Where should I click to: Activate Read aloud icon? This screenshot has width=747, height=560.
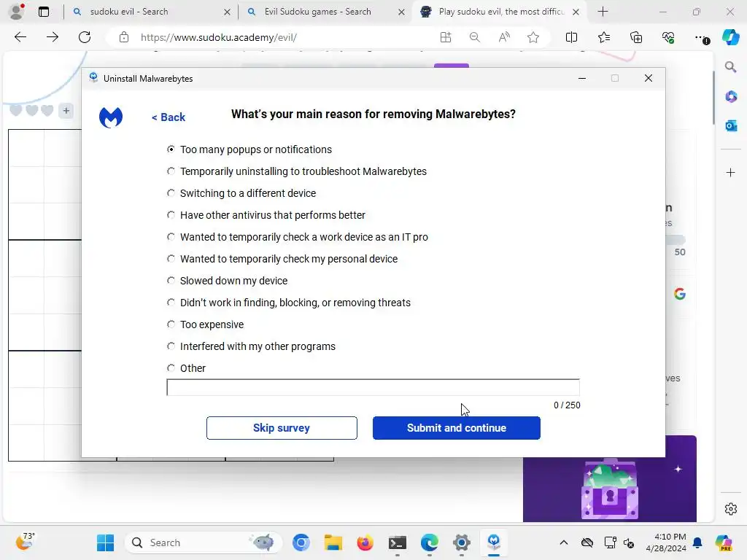pyautogui.click(x=504, y=37)
